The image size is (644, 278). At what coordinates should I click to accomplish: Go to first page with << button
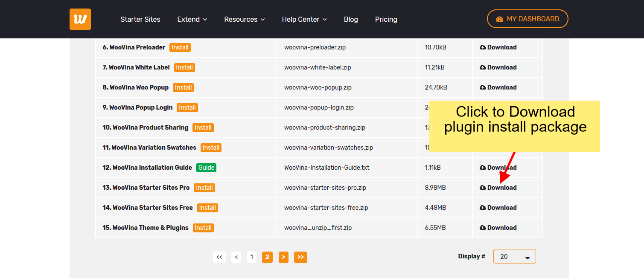coord(219,257)
